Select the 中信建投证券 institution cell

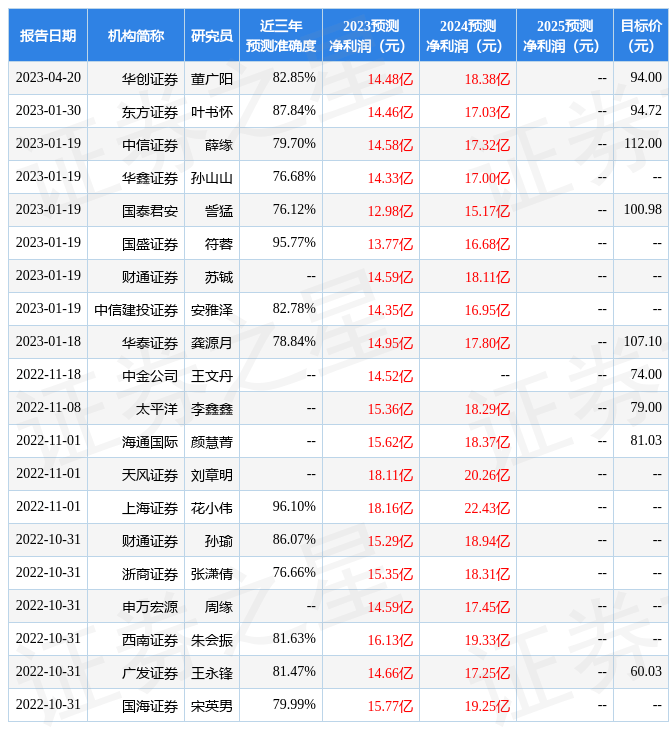click(x=136, y=310)
